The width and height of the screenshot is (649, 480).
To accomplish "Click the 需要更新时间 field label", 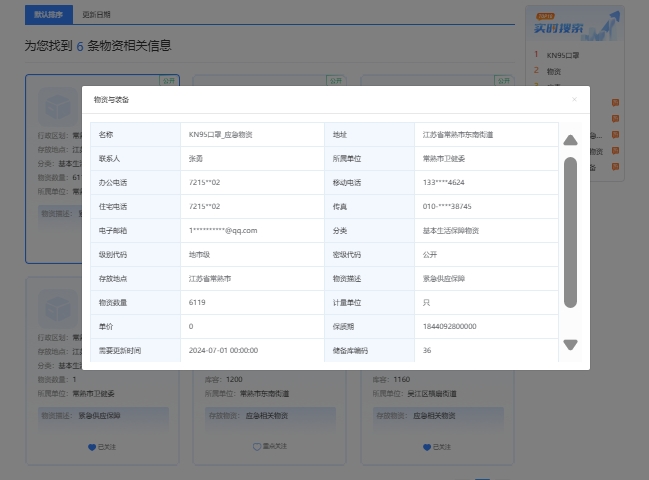I will [120, 350].
